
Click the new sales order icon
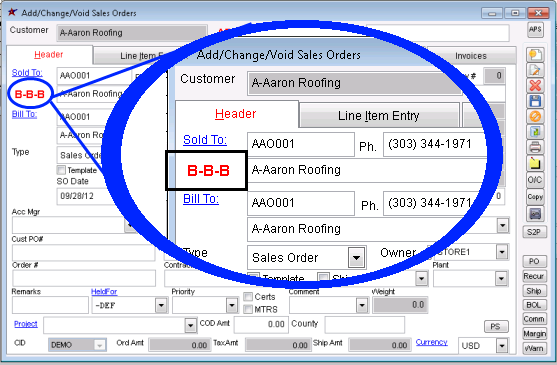pos(535,55)
